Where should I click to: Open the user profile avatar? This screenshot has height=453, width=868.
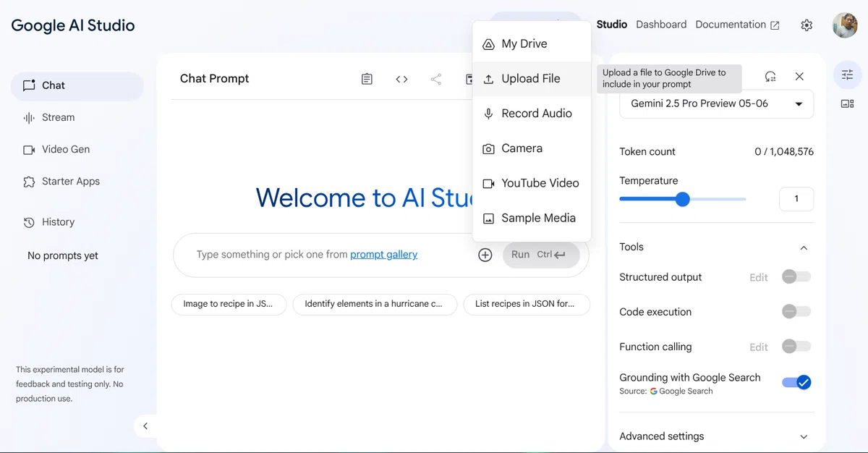(845, 25)
